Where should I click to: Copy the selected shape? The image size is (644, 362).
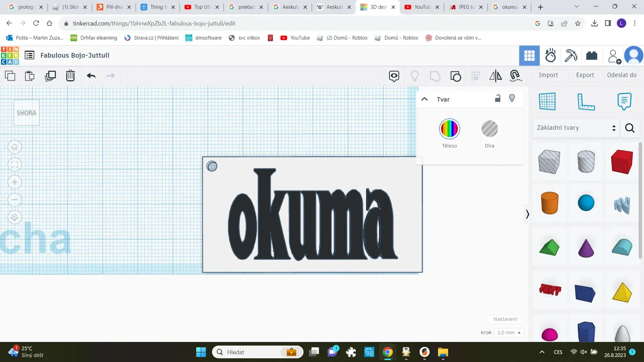(10, 76)
